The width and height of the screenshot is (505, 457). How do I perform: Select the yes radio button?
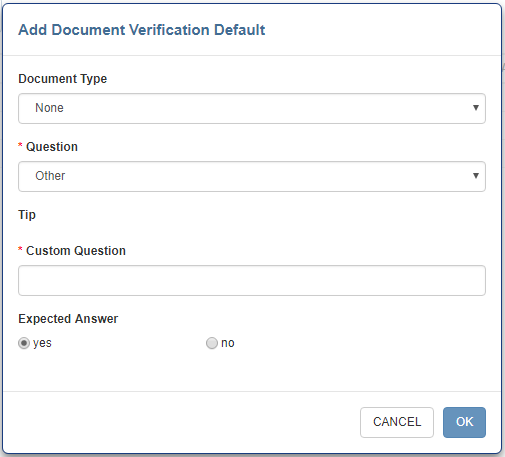click(24, 343)
